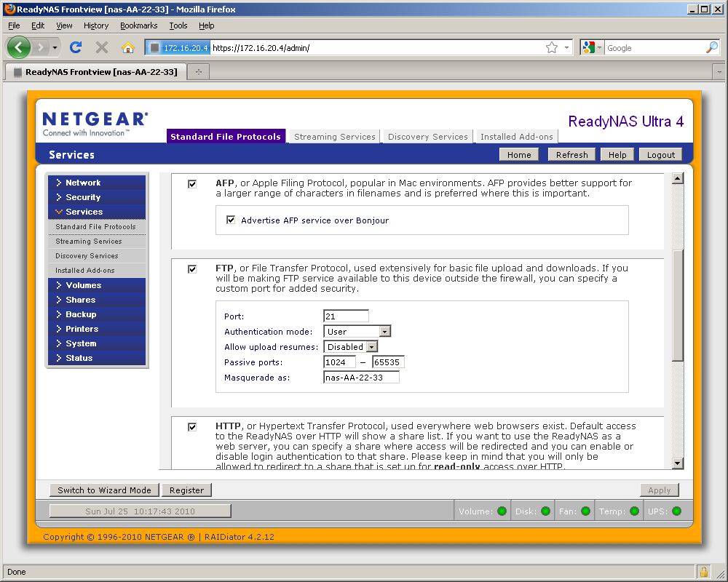This screenshot has height=582, width=728.
Task: Click the Home house icon
Action: point(127,47)
